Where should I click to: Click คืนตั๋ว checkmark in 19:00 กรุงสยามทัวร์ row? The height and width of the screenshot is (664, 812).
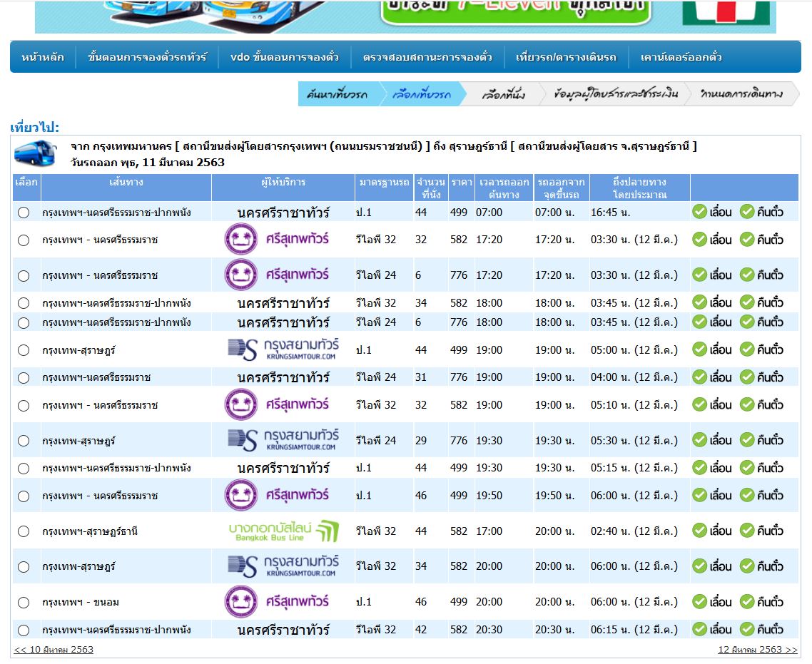(x=747, y=349)
